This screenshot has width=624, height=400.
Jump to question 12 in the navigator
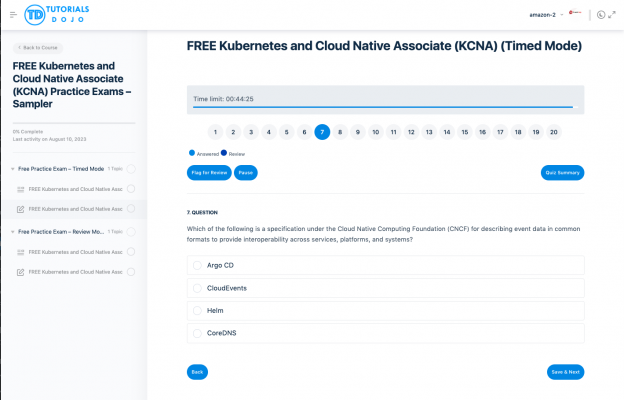click(411, 132)
